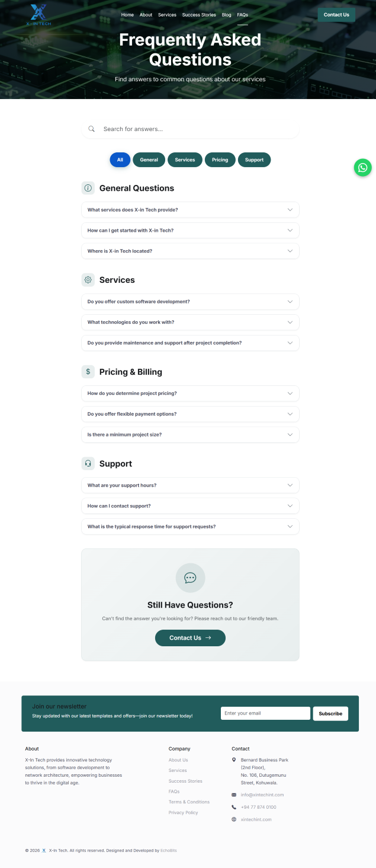Viewport: 376px width, 868px height.
Task: Click the Services gear icon
Action: 88,280
